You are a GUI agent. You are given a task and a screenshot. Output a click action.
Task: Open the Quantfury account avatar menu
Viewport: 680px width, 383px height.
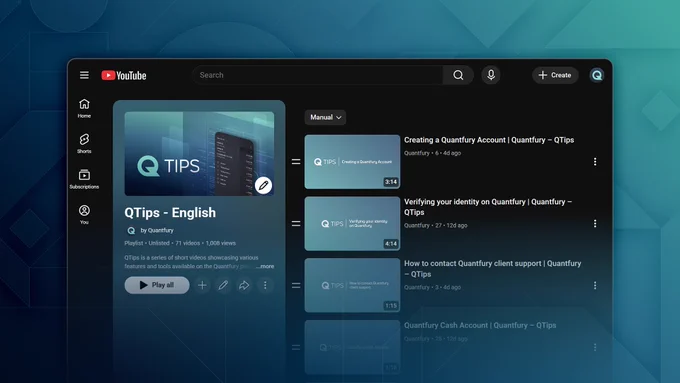pyautogui.click(x=597, y=75)
